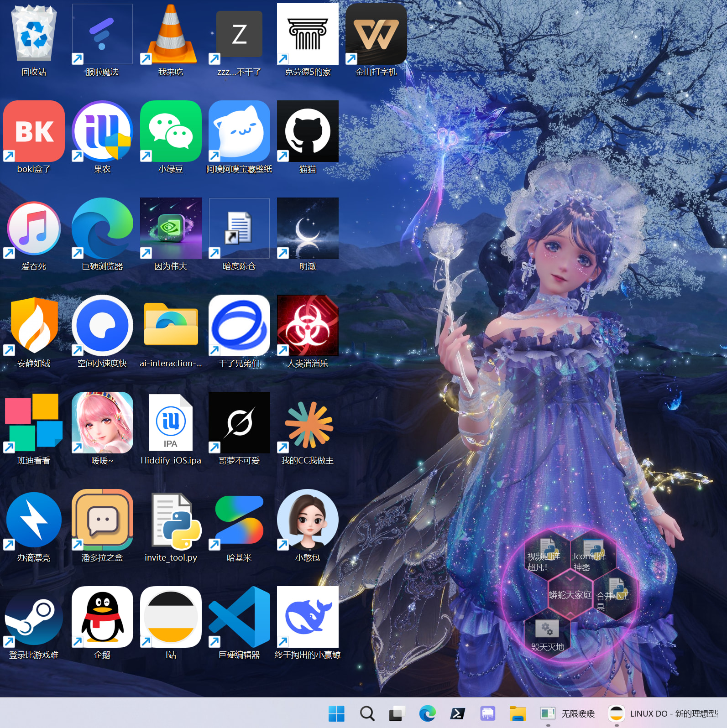727x728 pixels.
Task: Collapse the 蟒蛇大家庭 hexagon group
Action: pyautogui.click(x=570, y=594)
